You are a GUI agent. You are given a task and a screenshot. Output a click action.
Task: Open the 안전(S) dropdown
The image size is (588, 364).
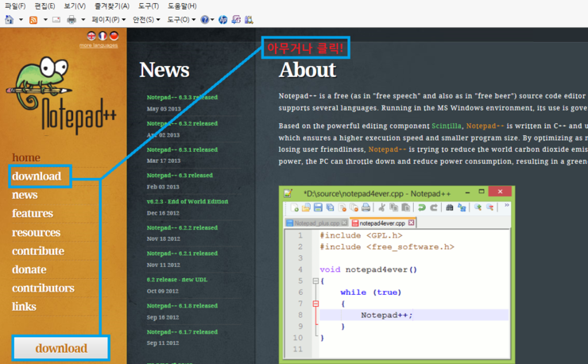[x=146, y=20]
